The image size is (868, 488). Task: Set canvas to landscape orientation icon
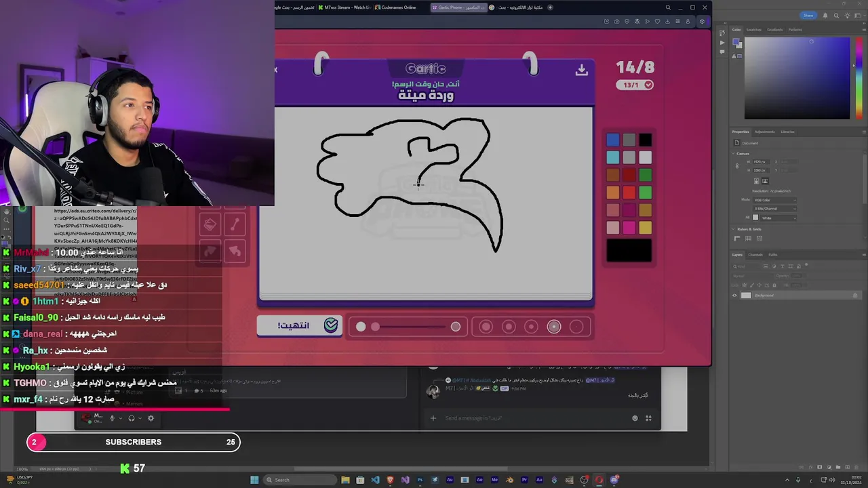click(x=765, y=181)
